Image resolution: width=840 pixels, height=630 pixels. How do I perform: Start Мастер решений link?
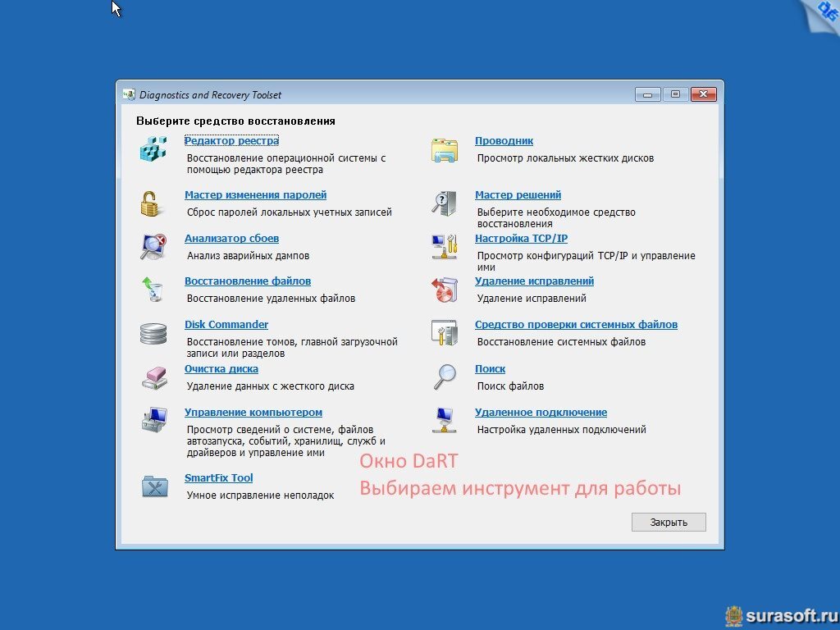(518, 195)
